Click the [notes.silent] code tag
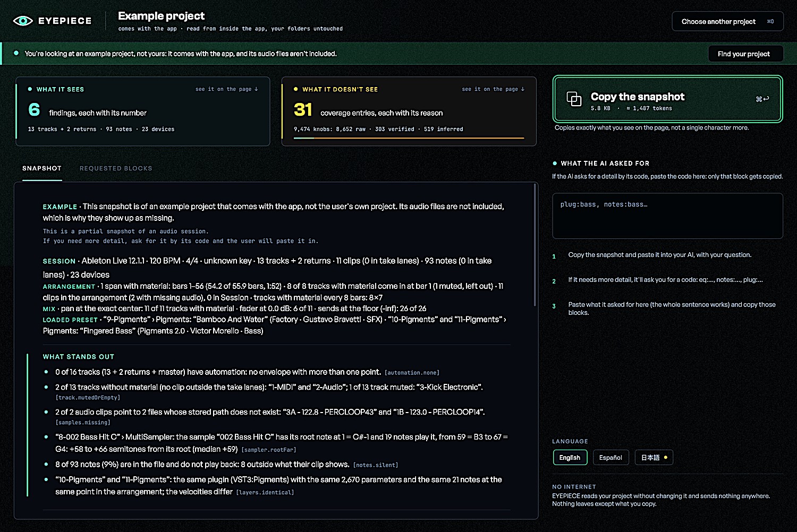This screenshot has height=532, width=797. 376,465
